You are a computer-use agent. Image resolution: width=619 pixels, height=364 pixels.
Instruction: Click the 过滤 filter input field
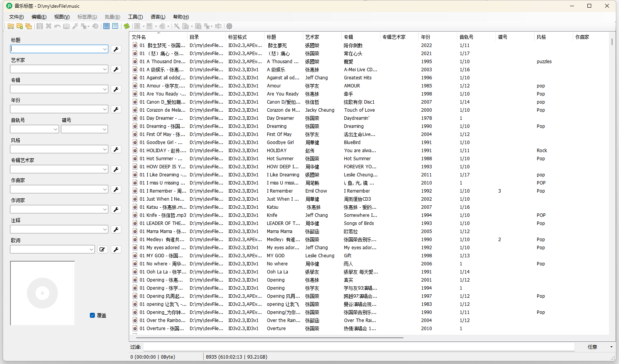[x=359, y=347]
